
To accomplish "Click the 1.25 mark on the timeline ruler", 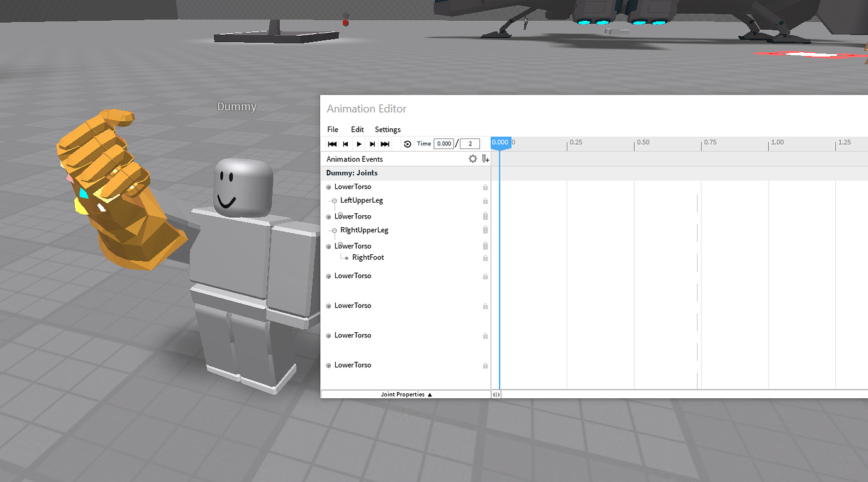I will click(844, 143).
